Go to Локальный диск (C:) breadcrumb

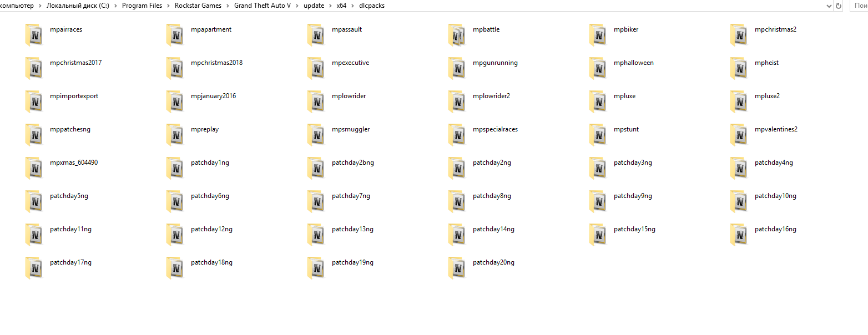click(x=78, y=6)
